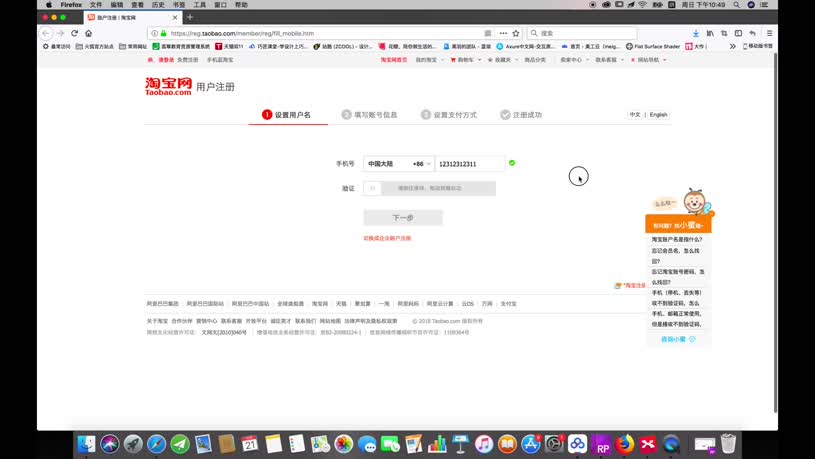Expand the 我的淘宝 top nav dropdown
Screen dimensions: 815x459
(x=429, y=60)
